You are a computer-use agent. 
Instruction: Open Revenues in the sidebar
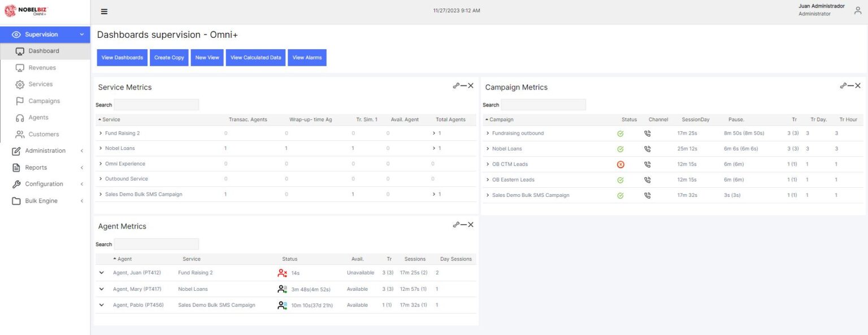(x=42, y=67)
